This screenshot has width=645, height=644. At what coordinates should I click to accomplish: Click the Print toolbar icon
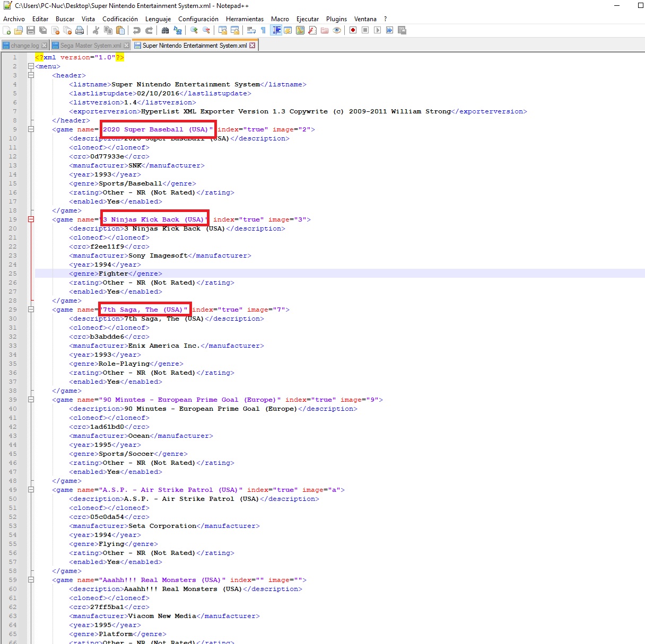click(80, 30)
